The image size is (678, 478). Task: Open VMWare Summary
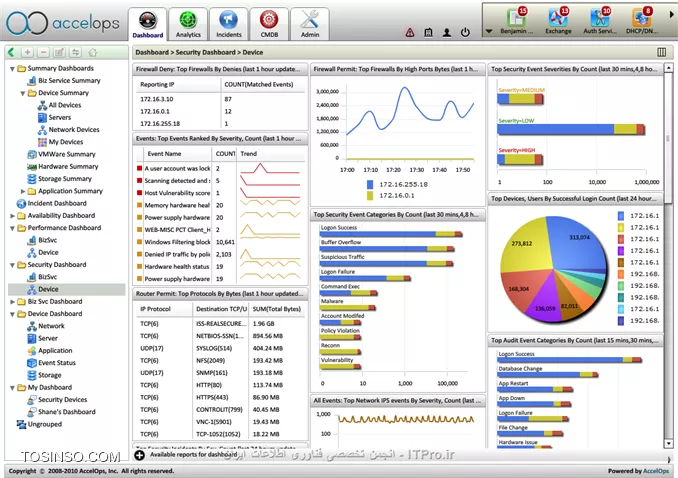[67, 154]
